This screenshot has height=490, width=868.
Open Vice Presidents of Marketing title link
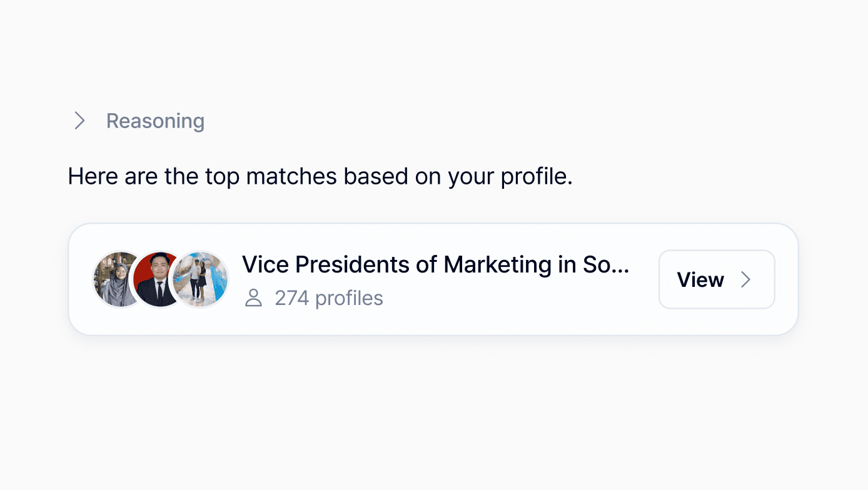(435, 264)
